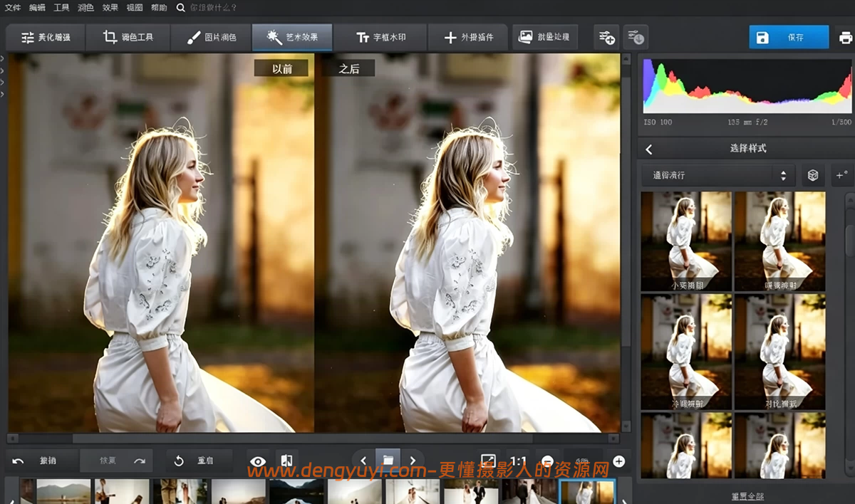Click the search box in the menu bar
The image size is (855, 504).
point(213,8)
